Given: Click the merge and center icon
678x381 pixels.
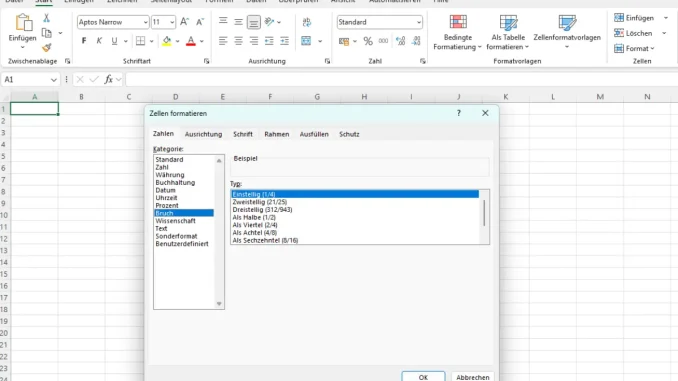Looking at the screenshot, I should pyautogui.click(x=306, y=41).
